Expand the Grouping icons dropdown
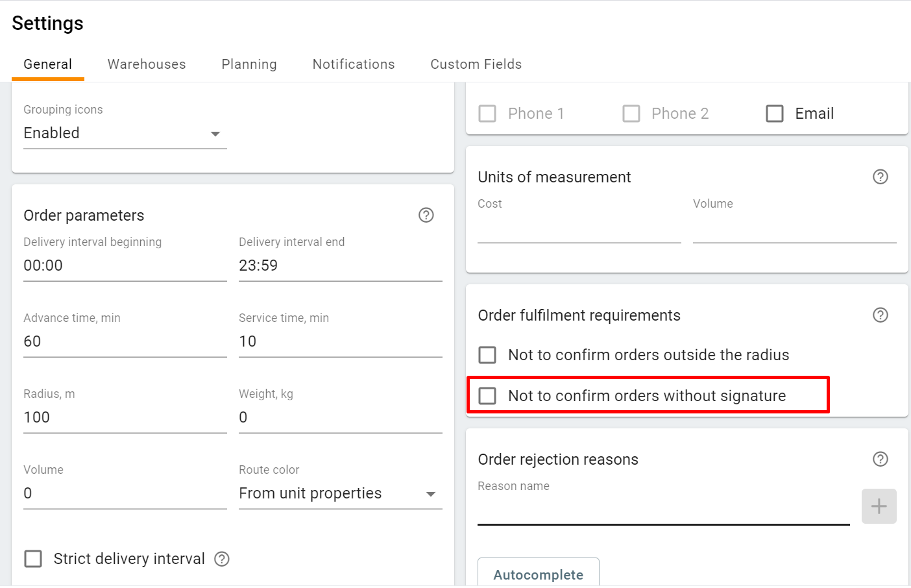911x588 pixels. tap(125, 134)
